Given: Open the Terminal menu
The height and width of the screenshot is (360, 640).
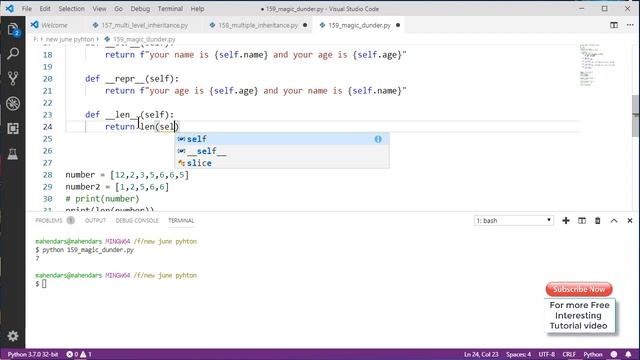Looking at the screenshot, I should point(170,9).
